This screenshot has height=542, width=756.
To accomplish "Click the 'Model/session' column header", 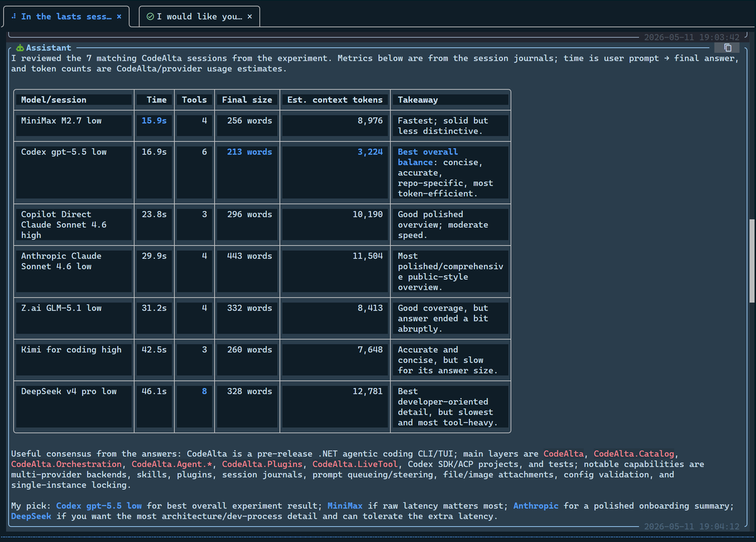I will (74, 100).
